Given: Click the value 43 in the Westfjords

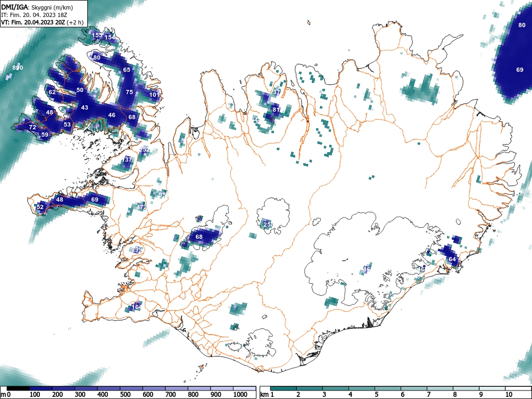Looking at the screenshot, I should [85, 107].
